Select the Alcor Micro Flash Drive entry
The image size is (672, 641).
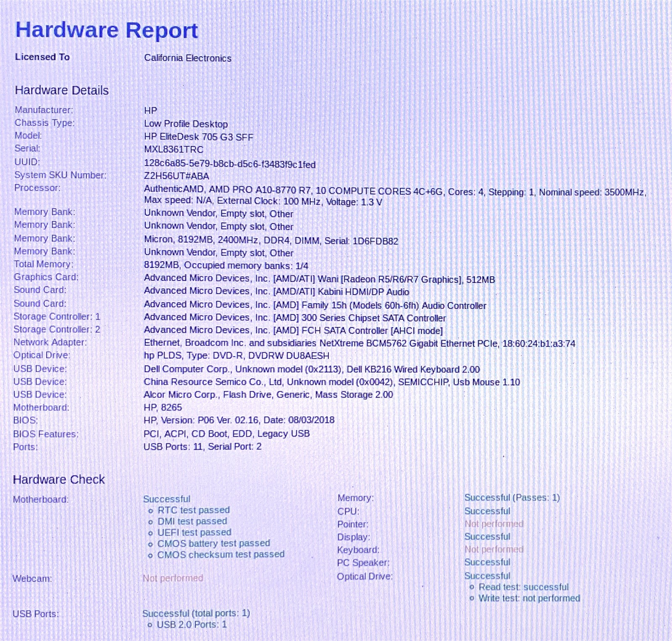(x=268, y=395)
